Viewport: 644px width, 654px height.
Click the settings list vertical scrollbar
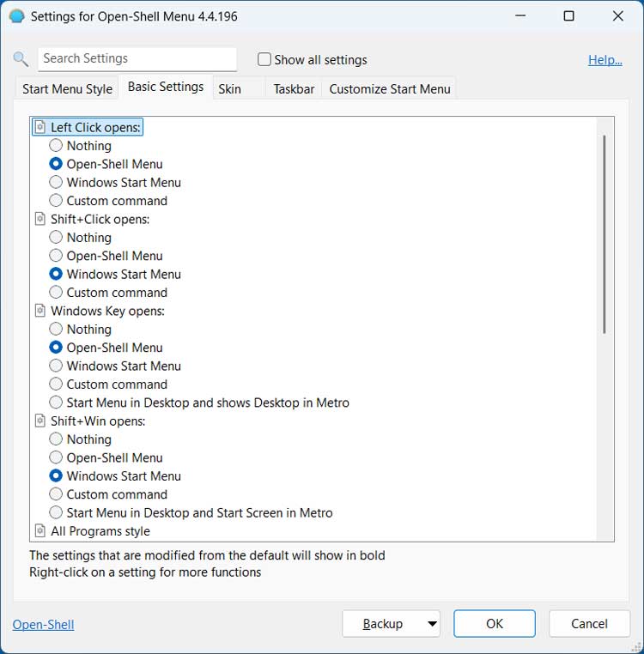point(605,233)
